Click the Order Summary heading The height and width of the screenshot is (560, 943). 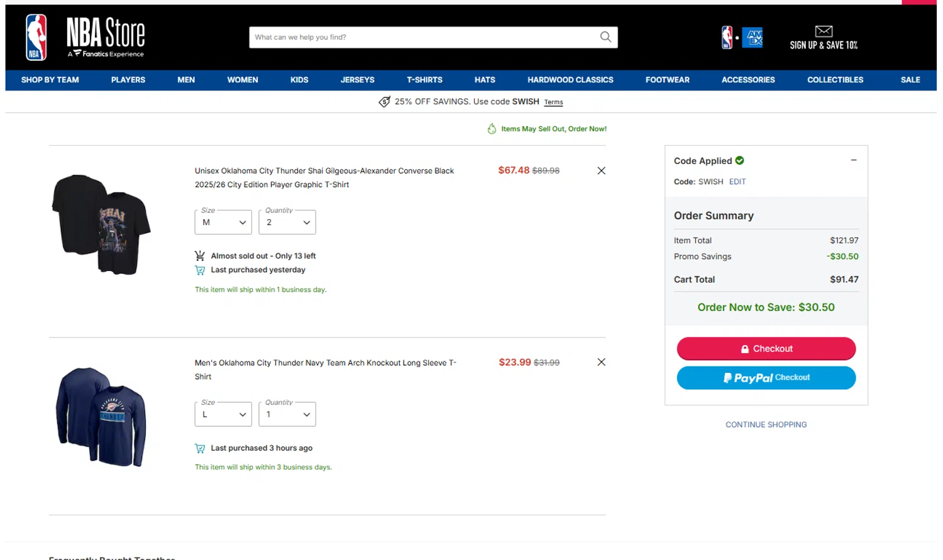point(714,216)
